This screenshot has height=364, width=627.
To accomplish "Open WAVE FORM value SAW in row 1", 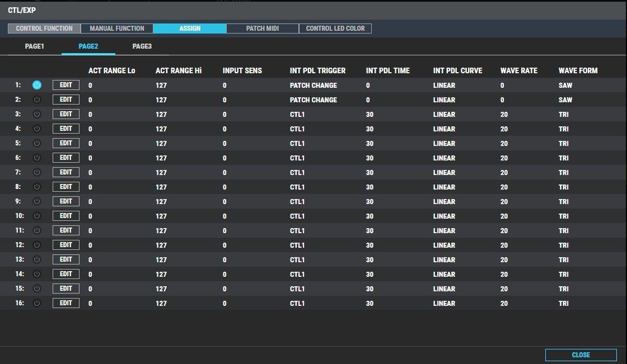I will [565, 86].
